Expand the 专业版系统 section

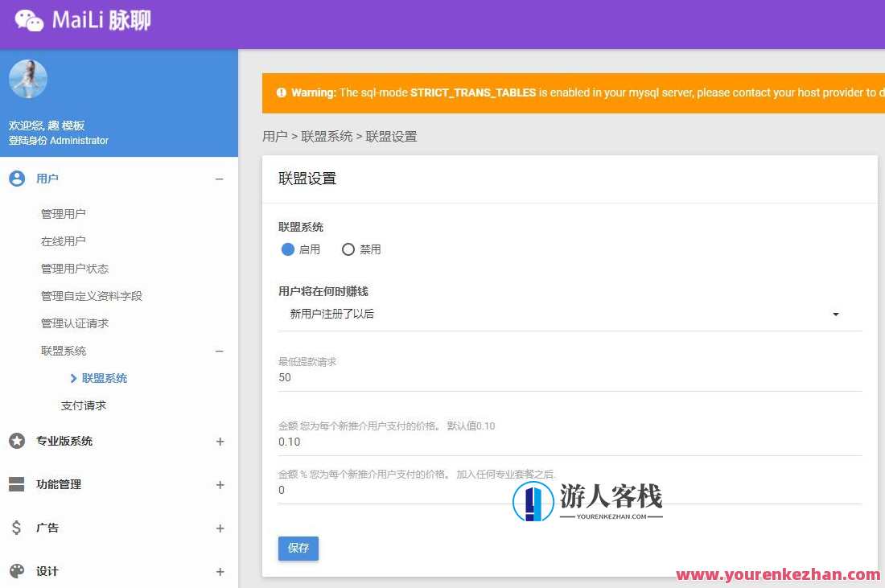point(220,441)
